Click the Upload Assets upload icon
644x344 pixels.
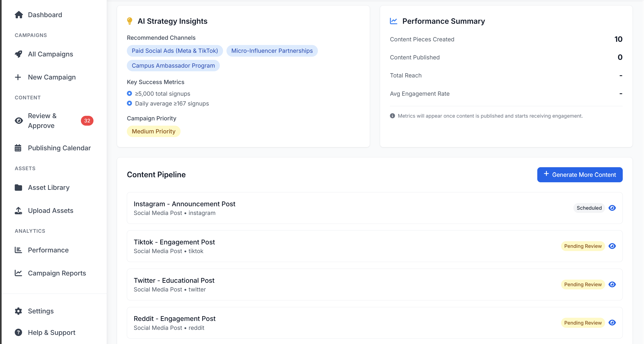18,211
